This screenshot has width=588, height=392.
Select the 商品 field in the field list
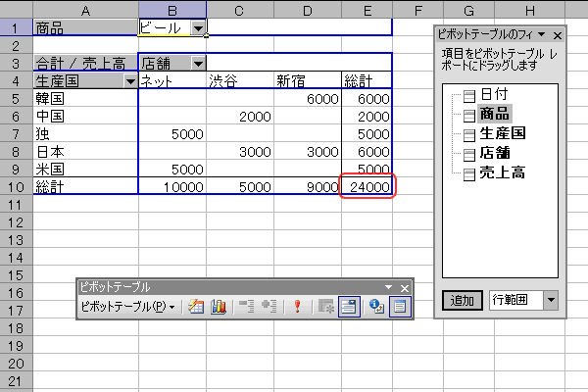coord(494,114)
